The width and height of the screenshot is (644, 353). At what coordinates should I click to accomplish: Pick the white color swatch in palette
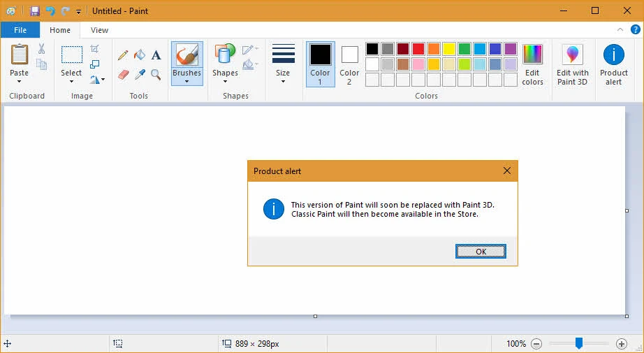(x=372, y=64)
